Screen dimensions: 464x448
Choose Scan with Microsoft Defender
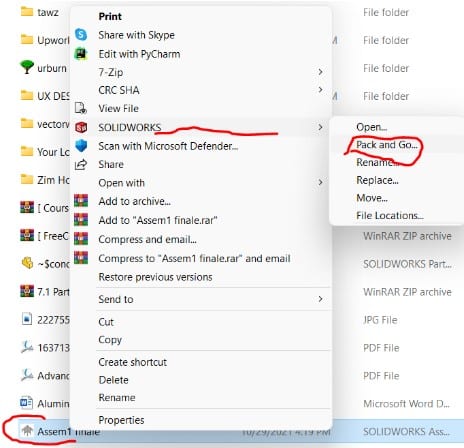[x=168, y=146]
